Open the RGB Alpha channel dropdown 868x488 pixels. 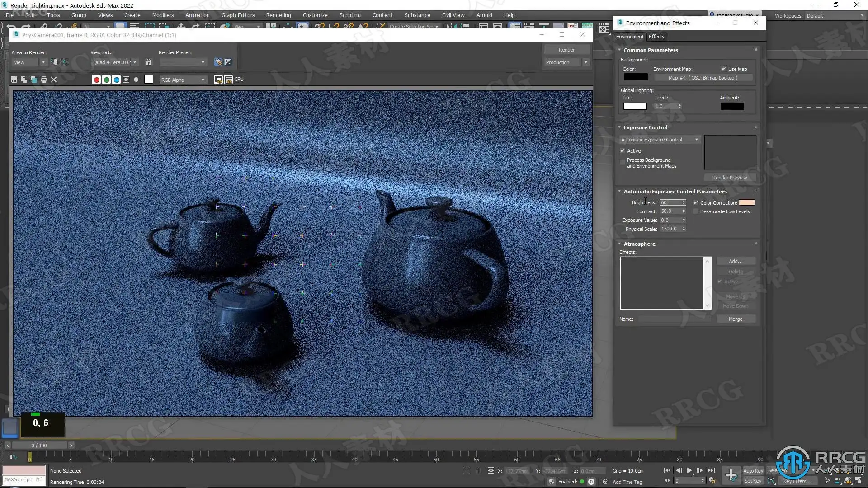coord(183,80)
